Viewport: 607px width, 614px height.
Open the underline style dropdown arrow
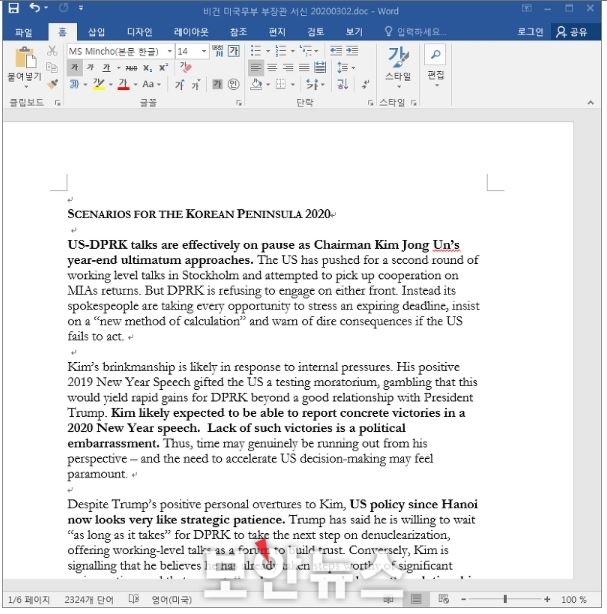click(x=118, y=68)
